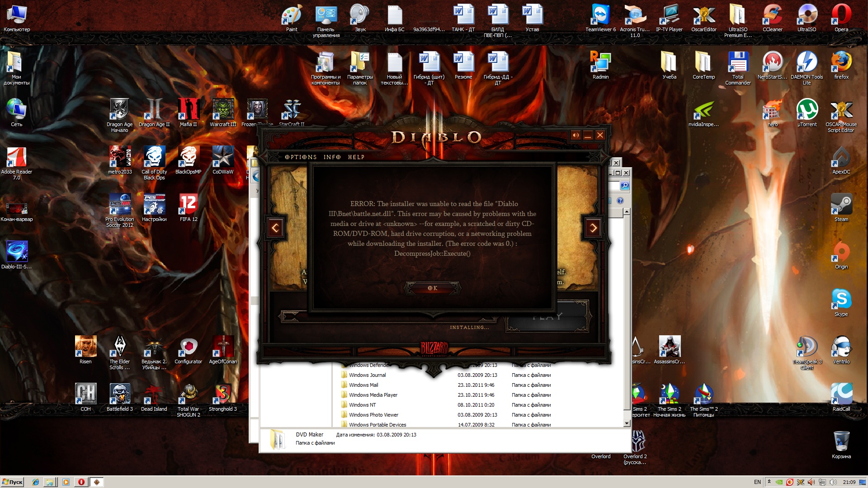Select the Windows Portable Devices folder row
This screenshot has height=488, width=868.
(x=445, y=424)
